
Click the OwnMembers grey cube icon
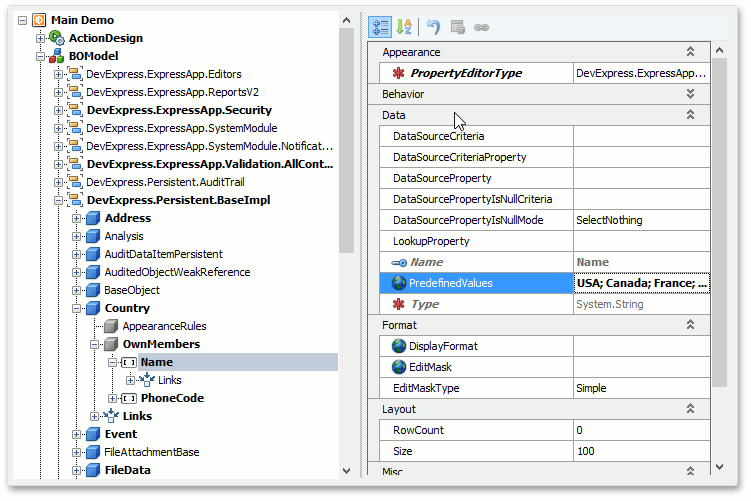[111, 344]
